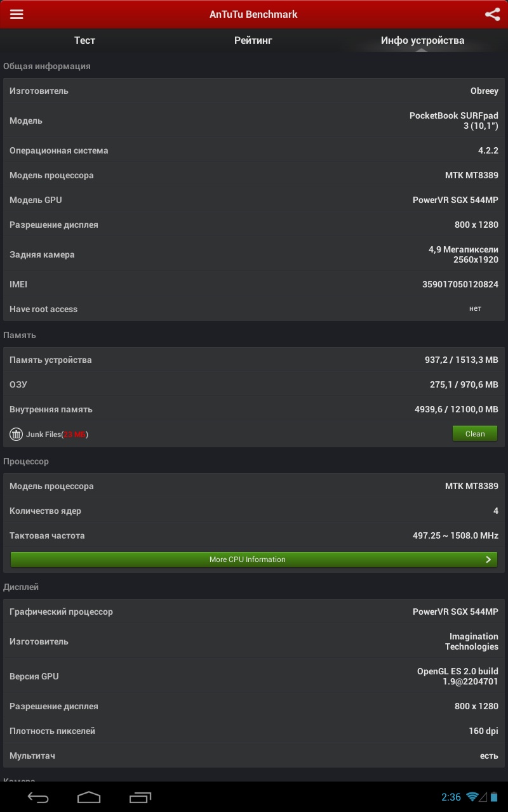Screen dimensions: 508x812
Task: Tap the AnTuTu Benchmark title
Action: click(253, 15)
